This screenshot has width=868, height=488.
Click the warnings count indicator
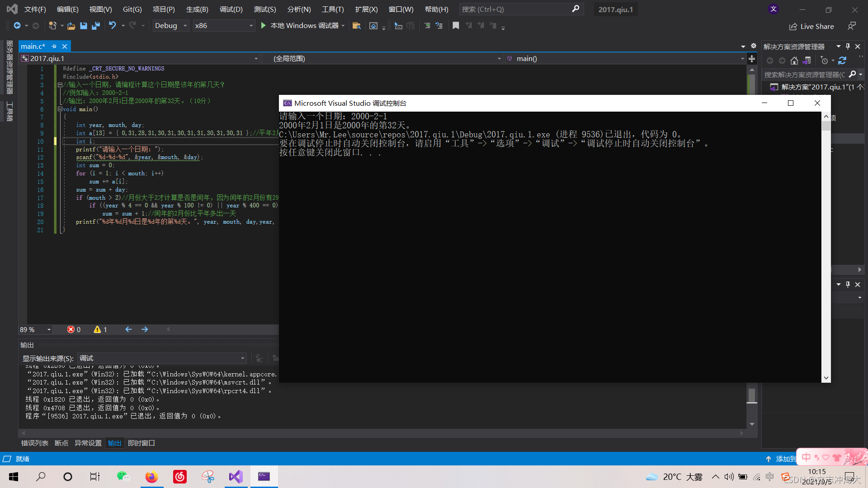pyautogui.click(x=100, y=329)
